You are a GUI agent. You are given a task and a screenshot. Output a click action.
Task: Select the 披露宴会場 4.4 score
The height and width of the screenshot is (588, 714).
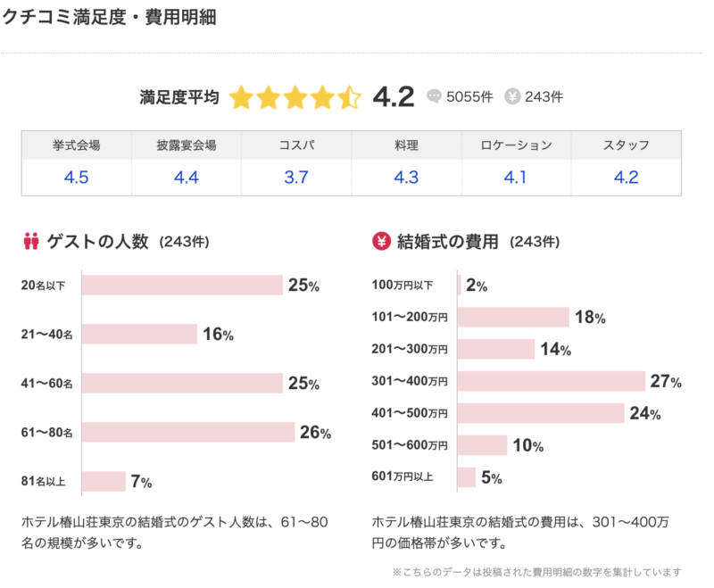(x=186, y=177)
